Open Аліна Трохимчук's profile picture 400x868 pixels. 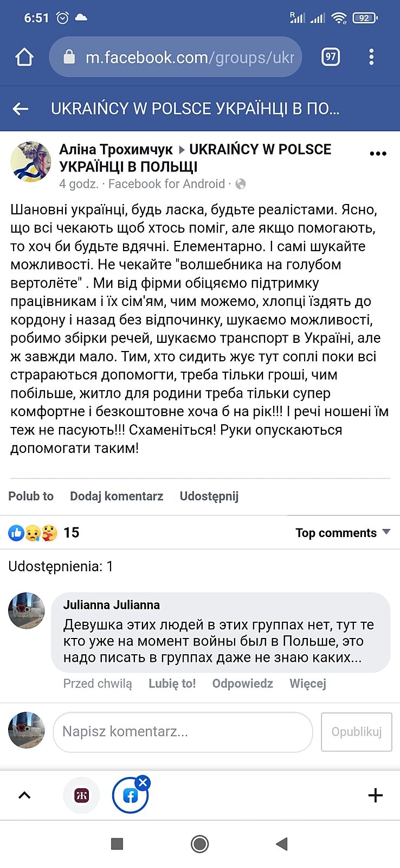click(x=30, y=161)
